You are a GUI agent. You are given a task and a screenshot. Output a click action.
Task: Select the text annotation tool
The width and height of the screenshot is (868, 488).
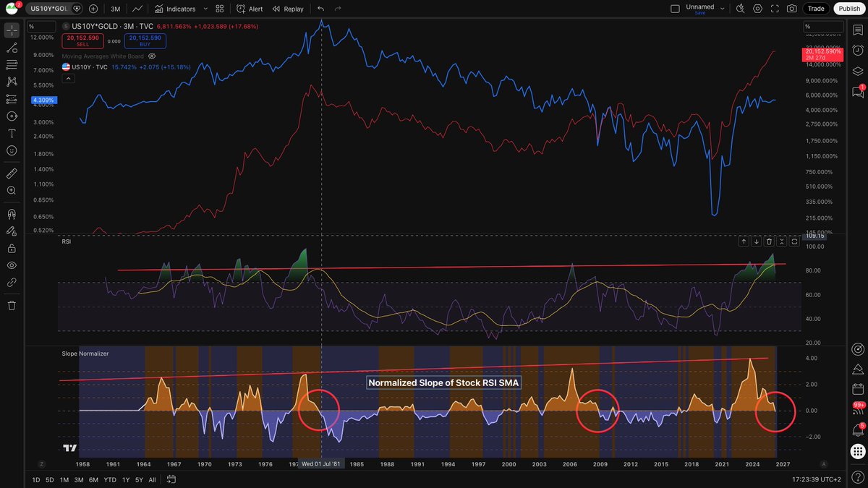(12, 134)
